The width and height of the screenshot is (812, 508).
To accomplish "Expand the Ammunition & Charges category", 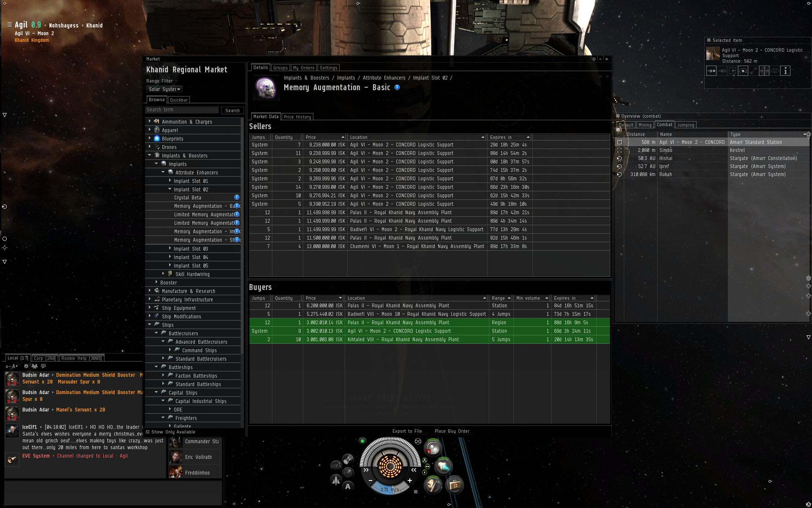I will click(149, 121).
